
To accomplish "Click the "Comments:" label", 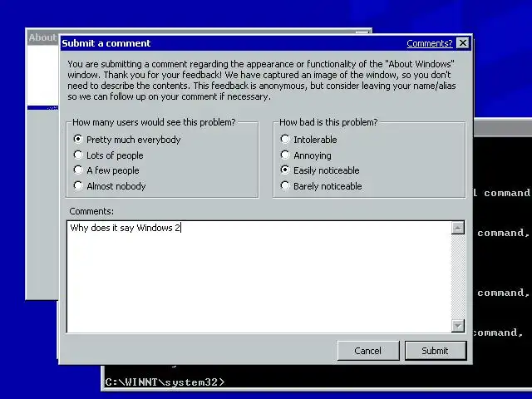I will coord(91,211).
